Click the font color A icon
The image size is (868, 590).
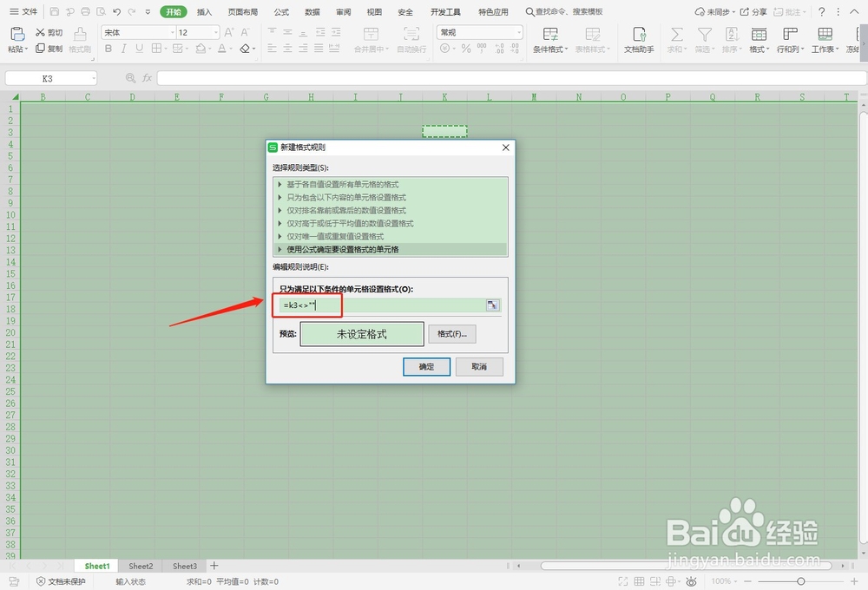[222, 49]
